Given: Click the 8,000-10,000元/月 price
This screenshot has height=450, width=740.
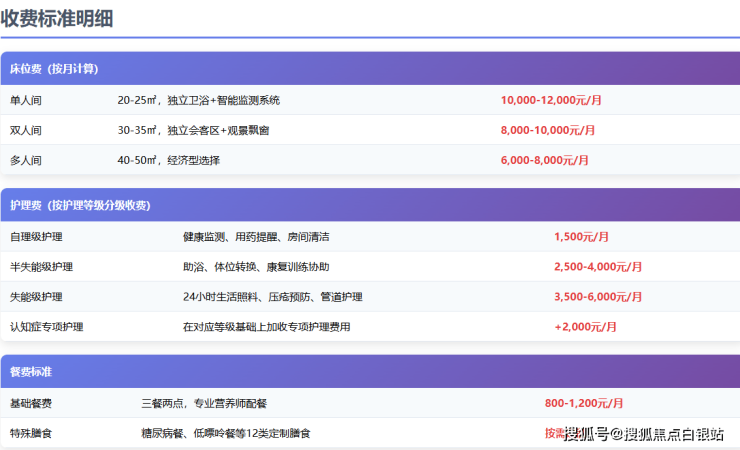Looking at the screenshot, I should pos(547,130).
